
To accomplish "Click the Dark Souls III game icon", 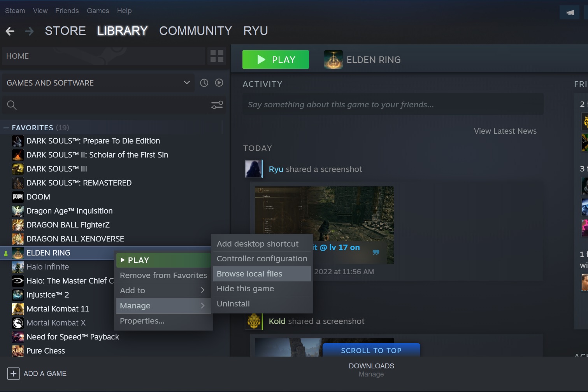I will tap(18, 169).
